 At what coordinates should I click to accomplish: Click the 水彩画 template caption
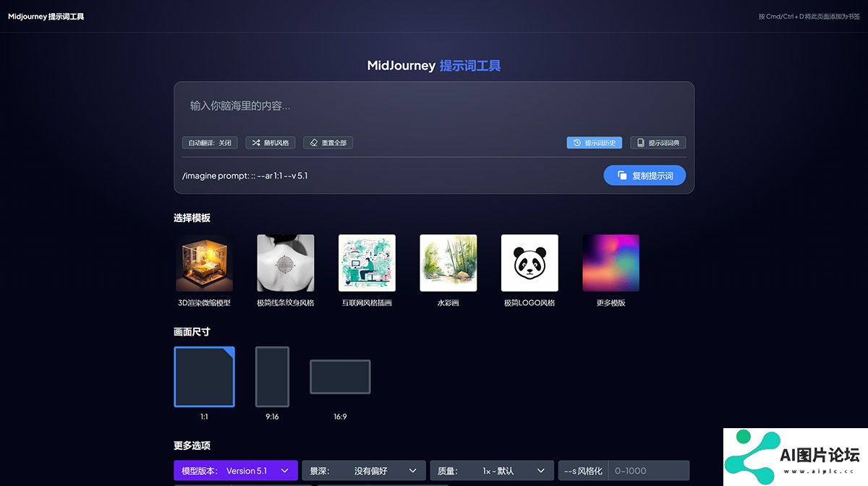pos(448,303)
